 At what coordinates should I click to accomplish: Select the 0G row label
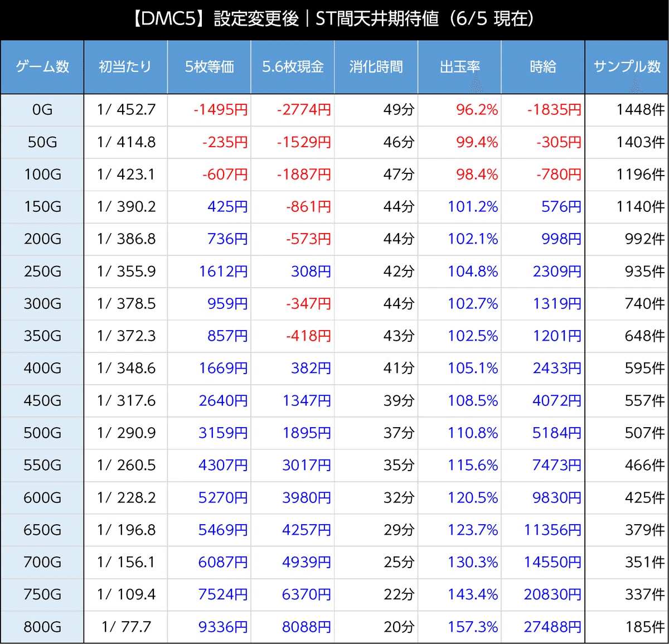(42, 110)
